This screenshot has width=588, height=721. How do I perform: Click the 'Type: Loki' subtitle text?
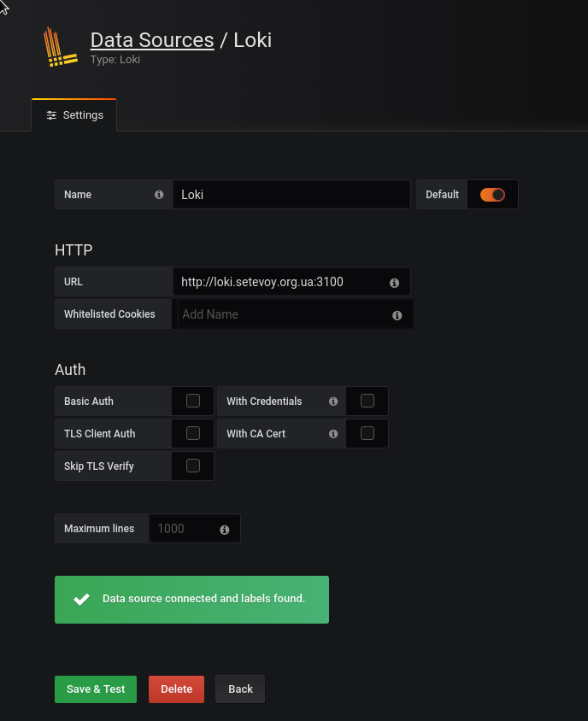pos(115,60)
